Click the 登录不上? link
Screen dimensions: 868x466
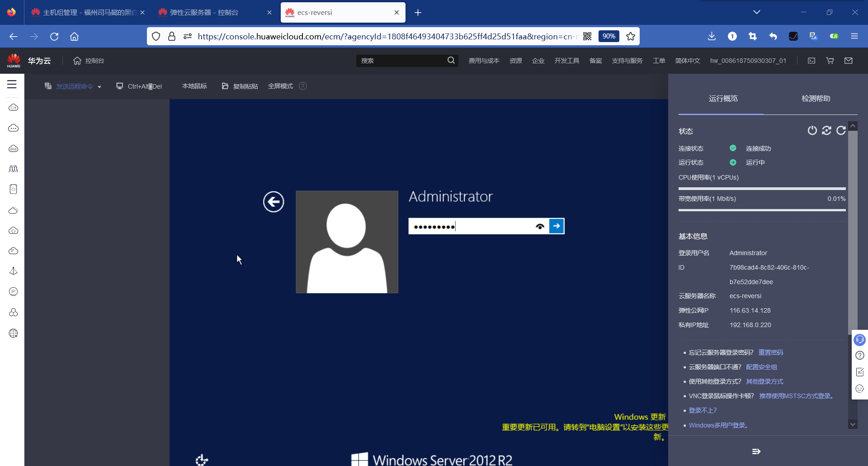[703, 410]
